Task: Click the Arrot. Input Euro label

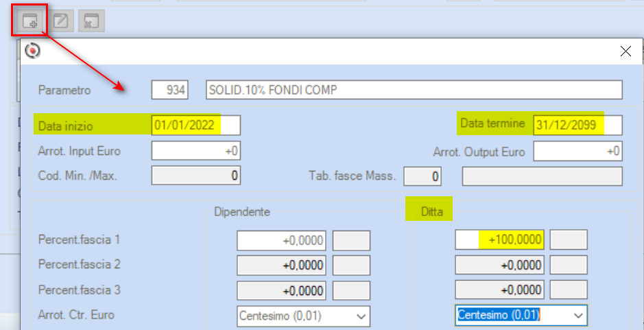Action: pos(80,151)
